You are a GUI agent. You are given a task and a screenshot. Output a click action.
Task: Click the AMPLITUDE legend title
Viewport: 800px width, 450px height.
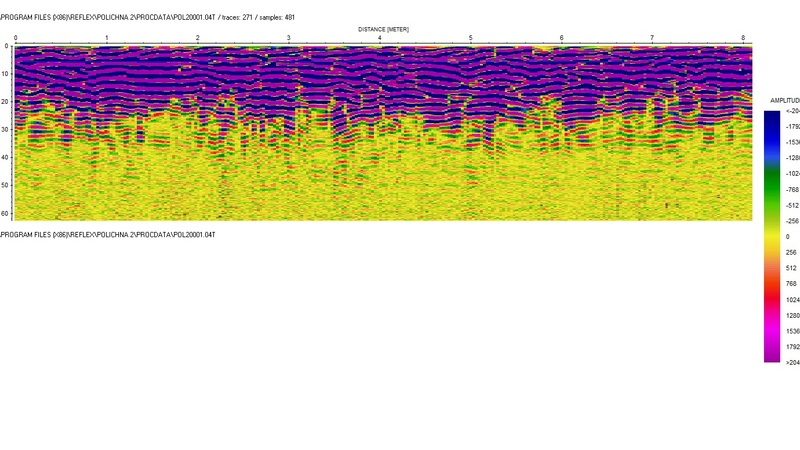click(x=785, y=101)
